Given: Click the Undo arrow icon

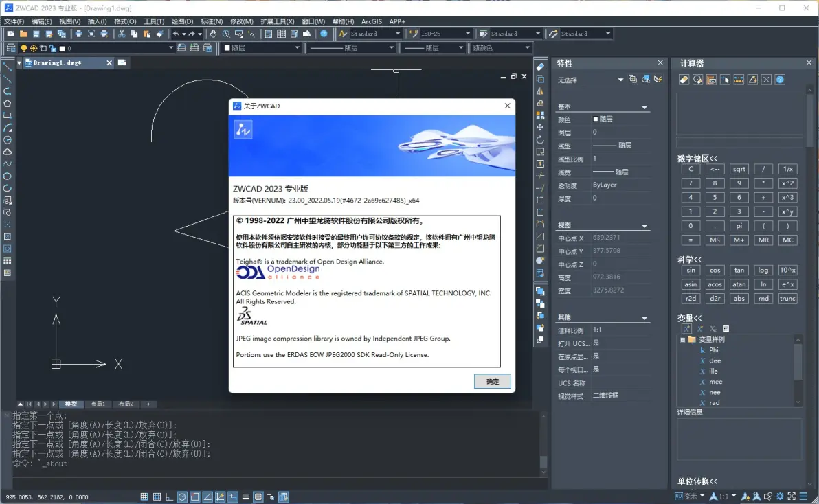Looking at the screenshot, I should click(176, 34).
